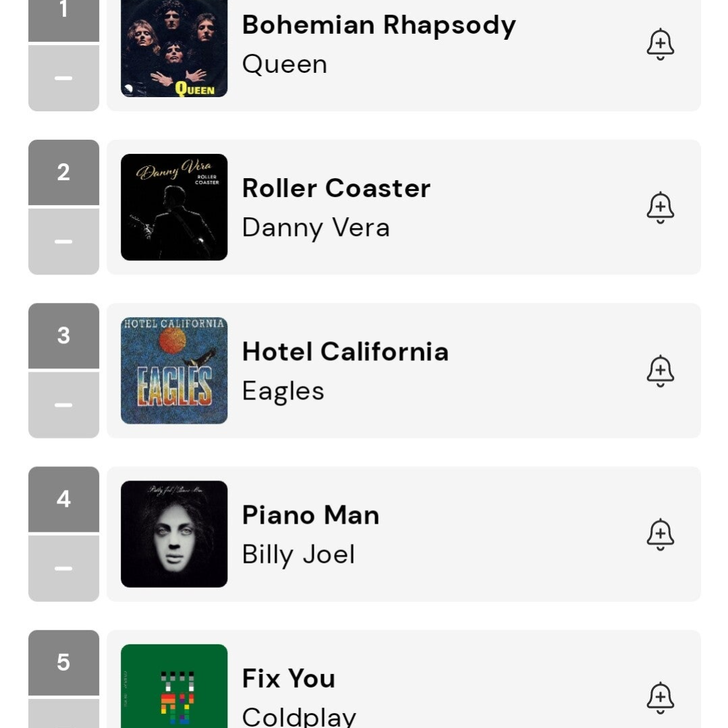728x728 pixels.
Task: Click the Danny Vera Roller Coaster cover art
Action: coord(174,207)
